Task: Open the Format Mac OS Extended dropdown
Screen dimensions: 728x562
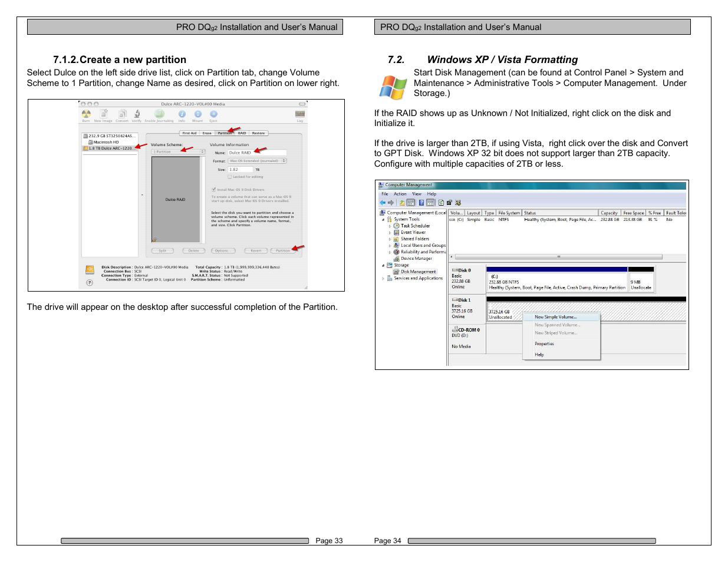Action: coord(258,161)
